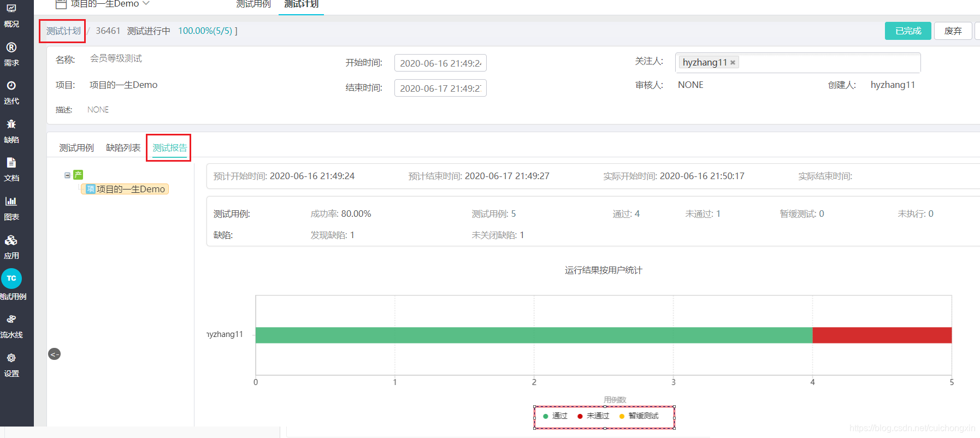This screenshot has width=980, height=438.
Task: Open the 测试报告 sub-tab
Action: click(x=169, y=147)
